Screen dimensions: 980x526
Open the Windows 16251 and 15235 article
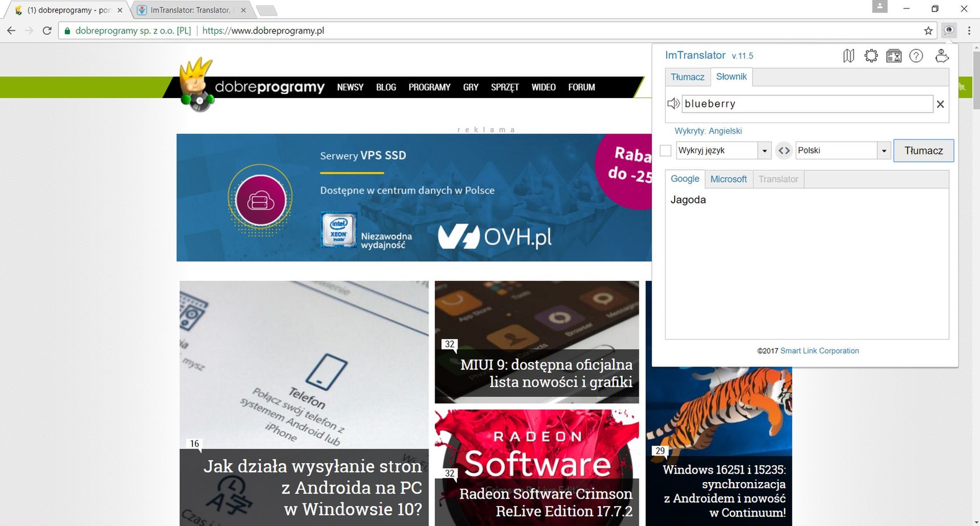(719, 447)
